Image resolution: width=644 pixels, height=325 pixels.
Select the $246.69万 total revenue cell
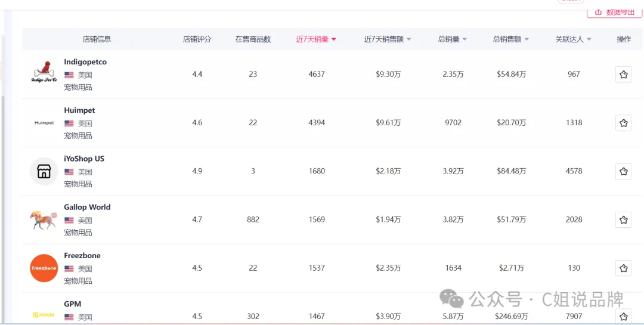(x=512, y=317)
